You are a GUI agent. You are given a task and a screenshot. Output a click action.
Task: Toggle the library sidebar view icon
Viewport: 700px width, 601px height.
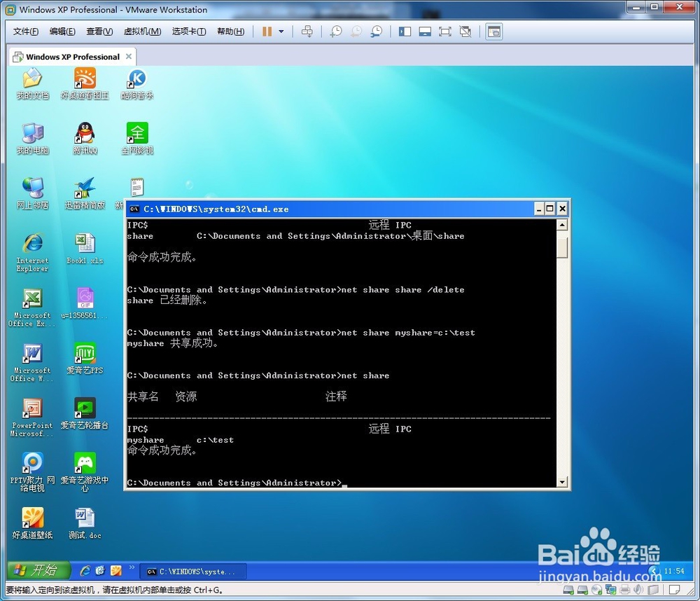point(405,32)
